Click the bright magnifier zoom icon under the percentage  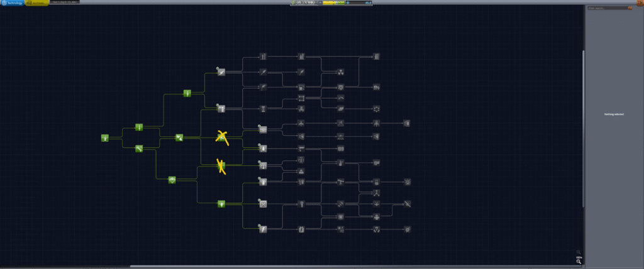[579, 261]
